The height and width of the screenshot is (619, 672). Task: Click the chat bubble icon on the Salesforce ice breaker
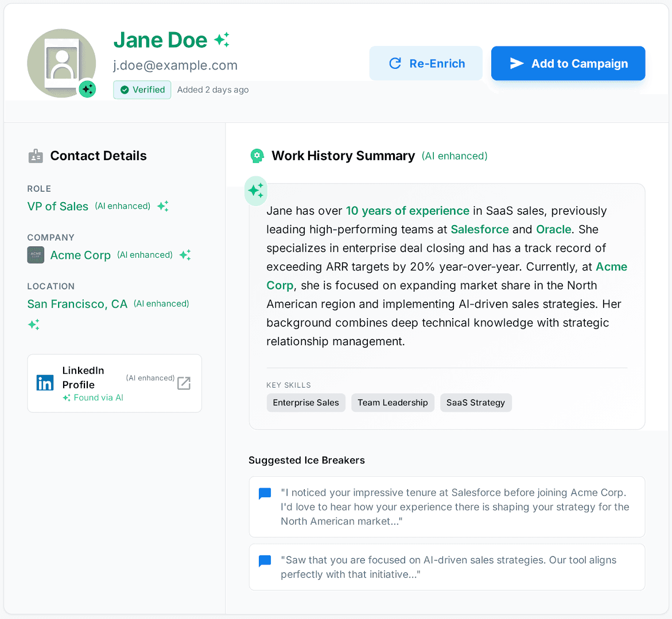coord(265,493)
